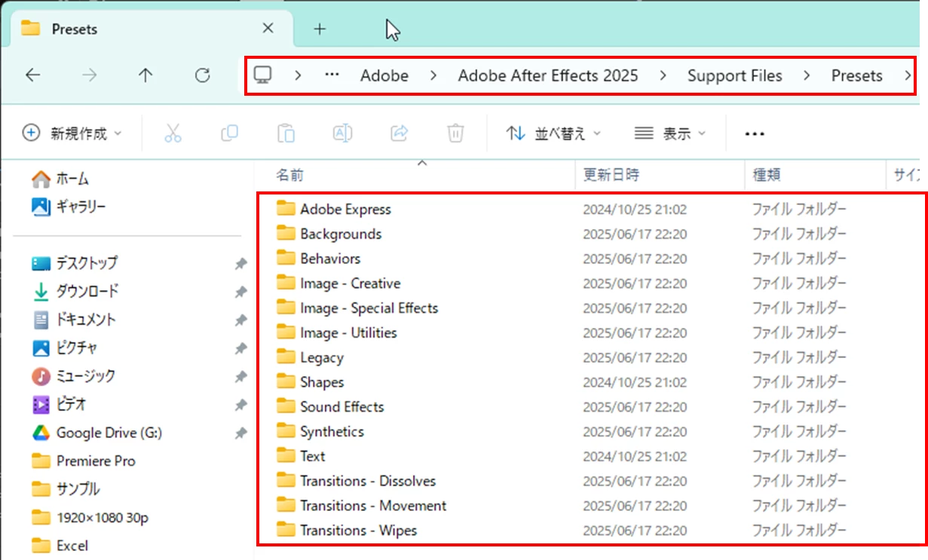Click the Share icon in toolbar
Screen dimensions: 928x560
[399, 133]
